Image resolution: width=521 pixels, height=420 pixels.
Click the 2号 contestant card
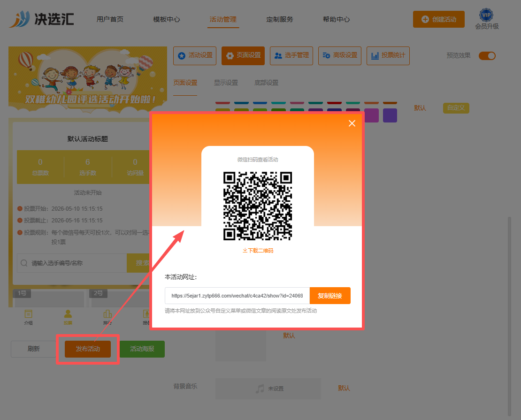click(x=120, y=298)
